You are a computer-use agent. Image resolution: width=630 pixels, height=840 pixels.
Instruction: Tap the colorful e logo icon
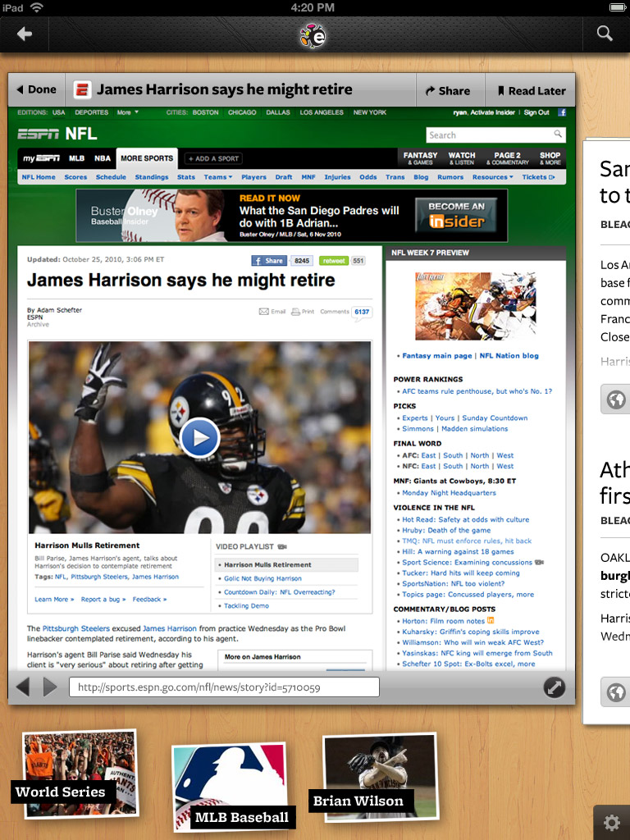(x=313, y=36)
